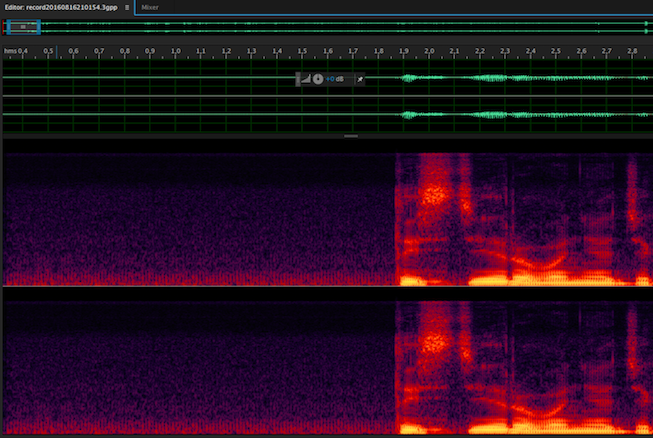Image resolution: width=653 pixels, height=438 pixels.
Task: Click upper channel waveform burst near 1.9
Action: [410, 78]
